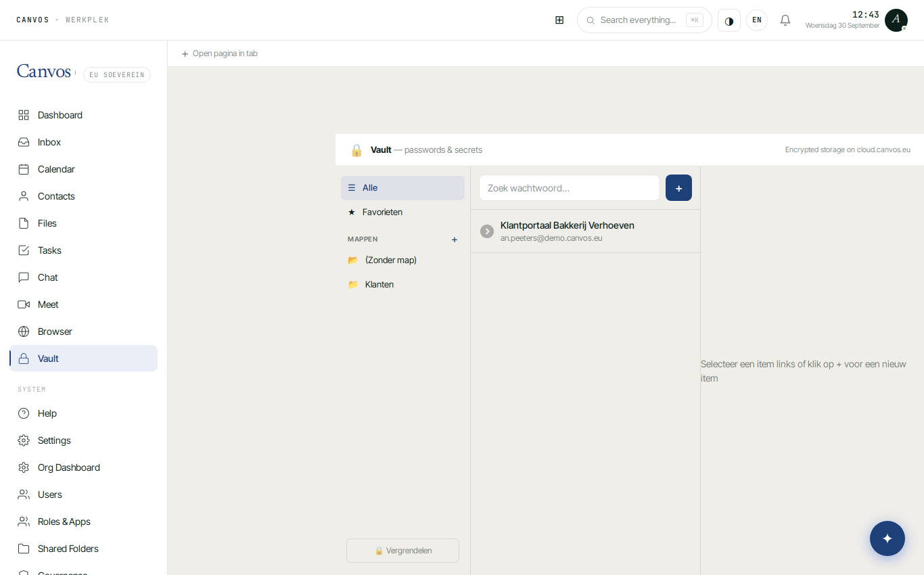Select the Alle filter in Vault
This screenshot has height=575, width=924.
click(402, 188)
